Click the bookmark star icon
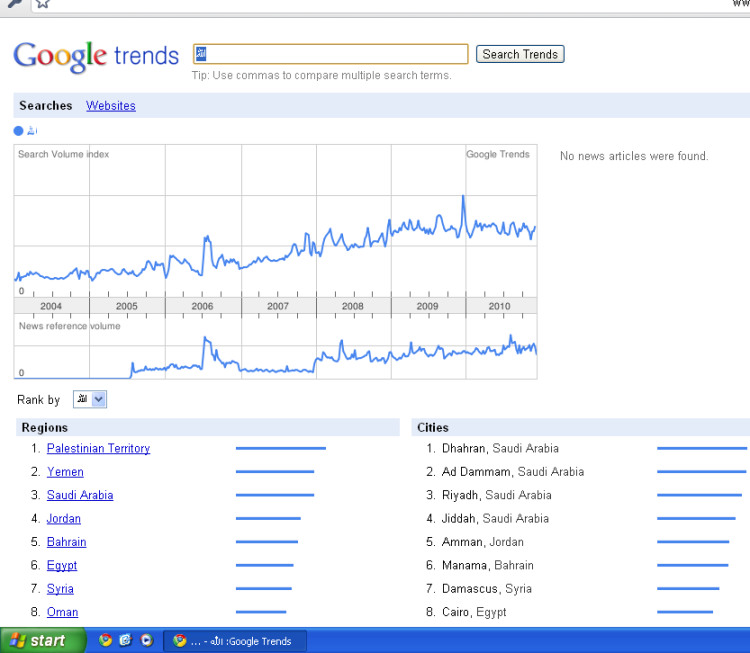Image resolution: width=750 pixels, height=653 pixels. [43, 3]
